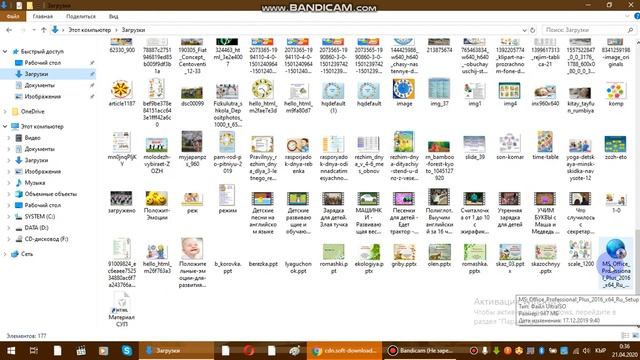Expand the OneDrive tree node

click(x=5, y=111)
